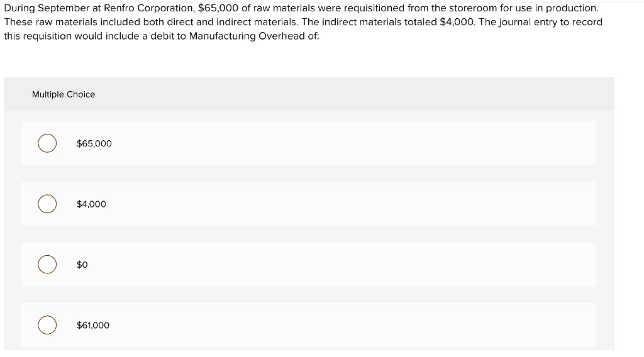Click $65,000 amount within question paragraph

coord(218,8)
